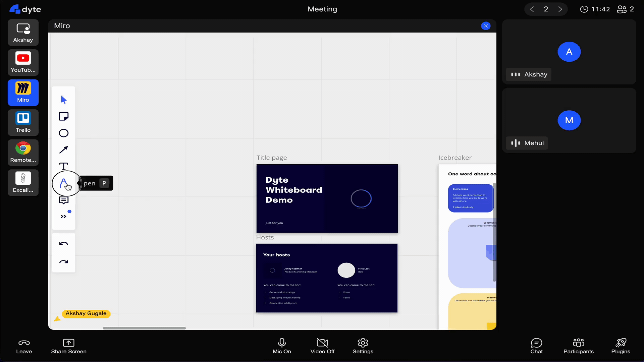Open the Trello plugin tab

[23, 123]
